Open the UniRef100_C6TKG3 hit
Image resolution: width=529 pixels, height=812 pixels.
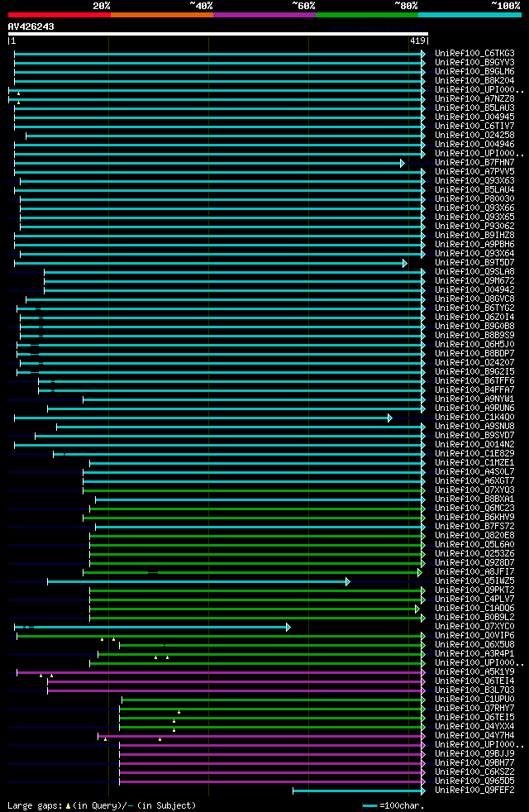[x=474, y=54]
